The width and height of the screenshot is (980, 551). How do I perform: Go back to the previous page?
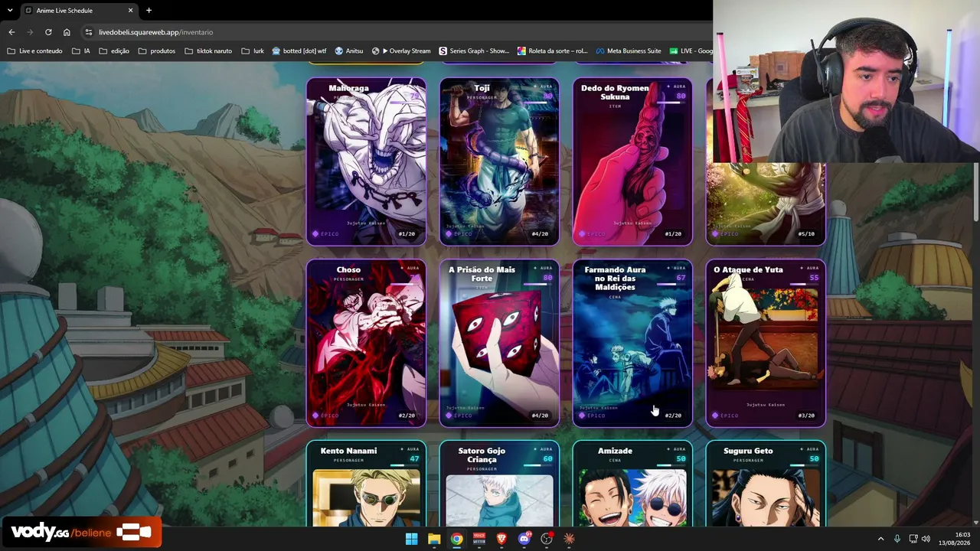tap(11, 32)
